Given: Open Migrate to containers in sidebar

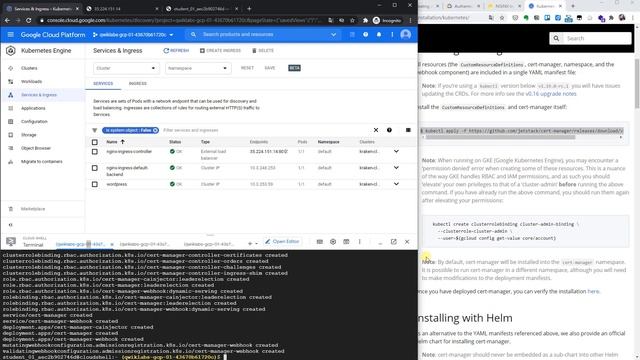Looking at the screenshot, I should (42, 162).
